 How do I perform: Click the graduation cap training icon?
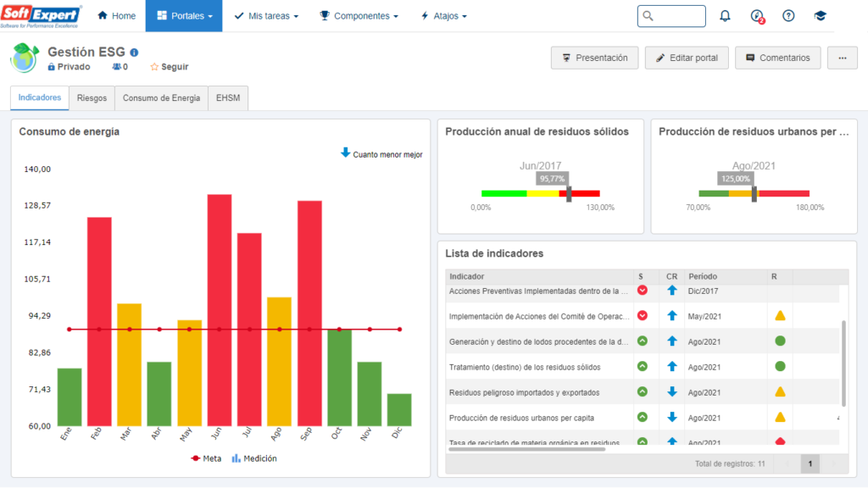coord(820,16)
